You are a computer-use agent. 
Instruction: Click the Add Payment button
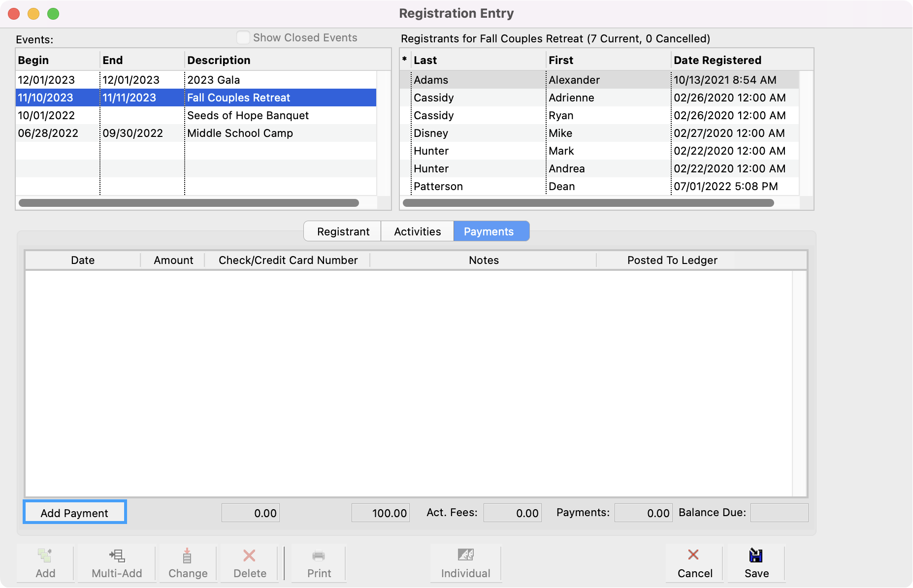pos(75,513)
